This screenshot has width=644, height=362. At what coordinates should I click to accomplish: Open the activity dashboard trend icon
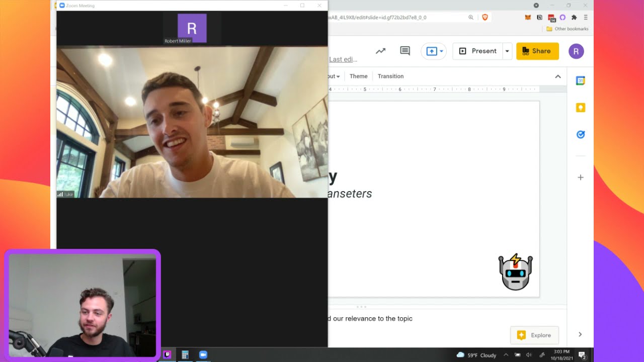click(x=380, y=51)
